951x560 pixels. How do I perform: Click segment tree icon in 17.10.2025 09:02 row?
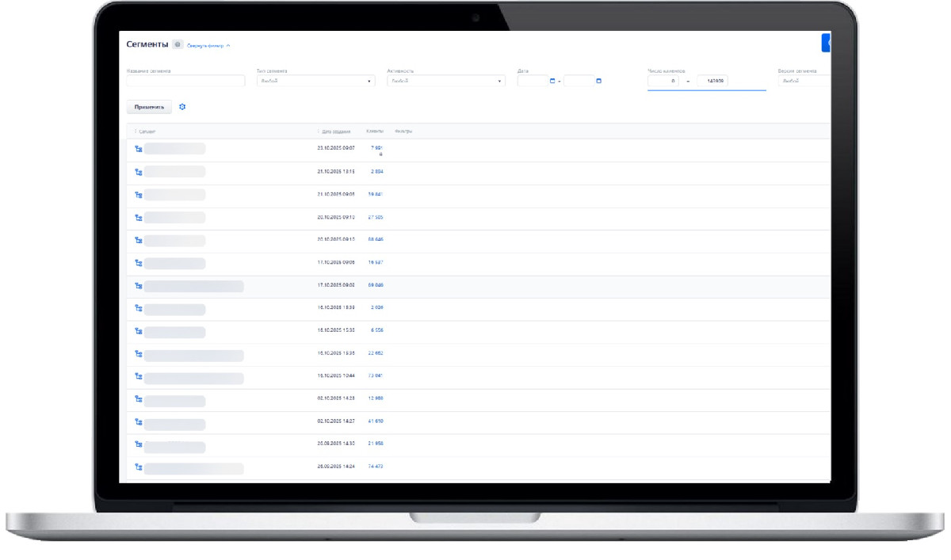pos(138,286)
